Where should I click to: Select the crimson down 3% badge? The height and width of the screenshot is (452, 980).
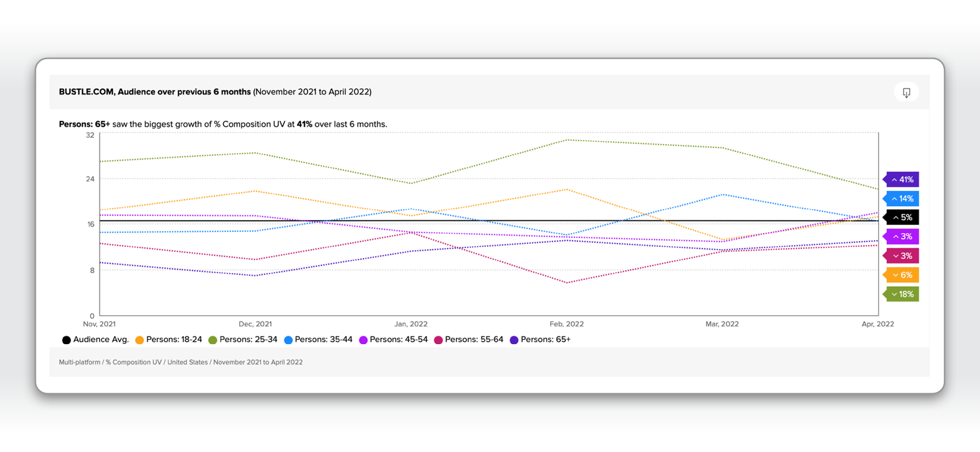point(901,256)
